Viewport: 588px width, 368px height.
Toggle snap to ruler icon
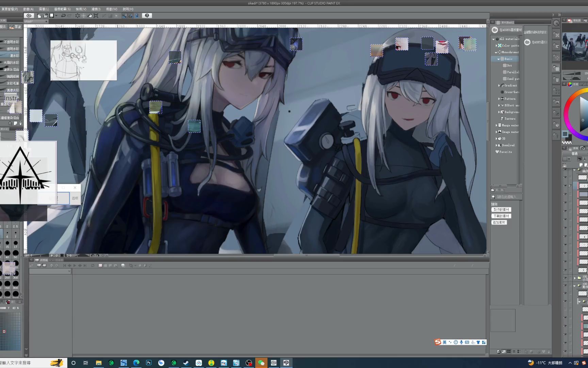click(124, 16)
